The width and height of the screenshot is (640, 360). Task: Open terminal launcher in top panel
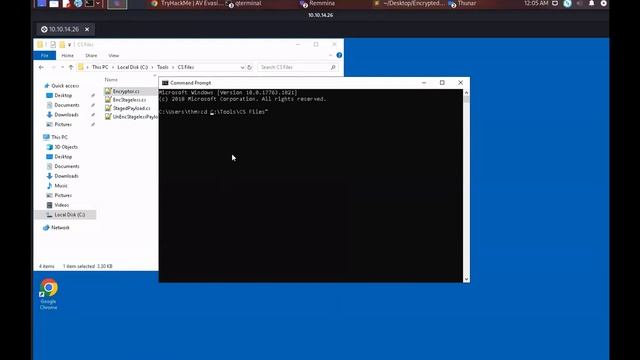pos(89,4)
